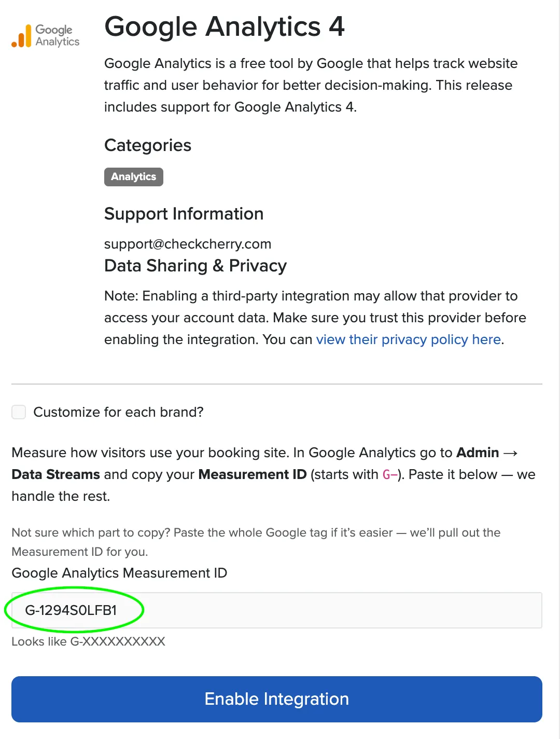This screenshot has width=560, height=739.
Task: Focus the Google Analytics Measurement ID field
Action: (x=277, y=610)
